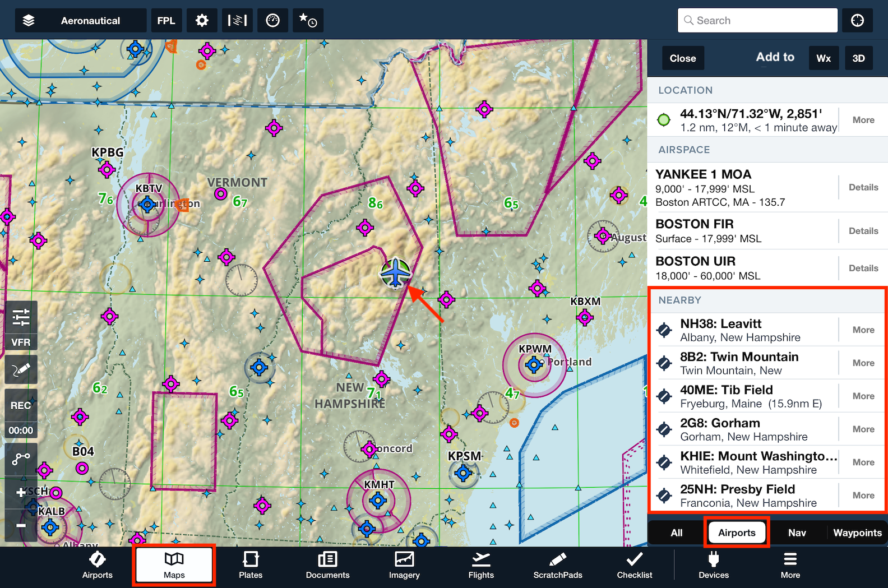The image size is (888, 588).
Task: Select KHIE: Mount Washington airport row
Action: [x=744, y=462]
